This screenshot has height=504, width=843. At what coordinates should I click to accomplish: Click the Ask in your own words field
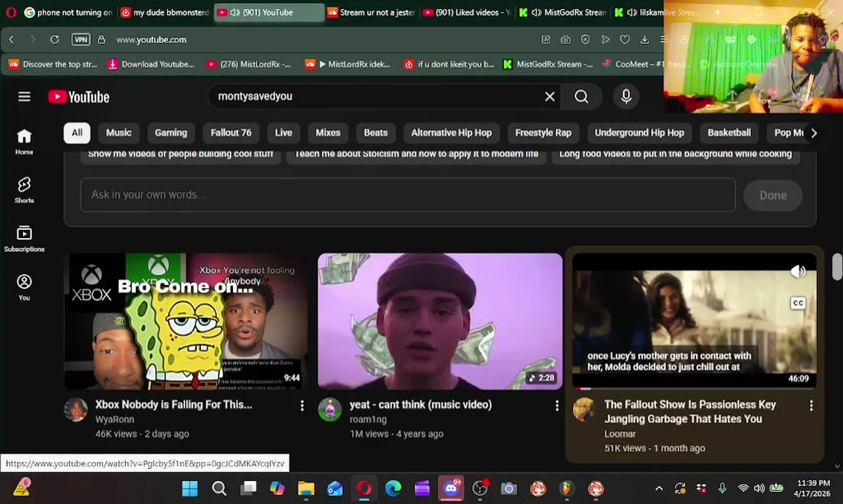407,195
